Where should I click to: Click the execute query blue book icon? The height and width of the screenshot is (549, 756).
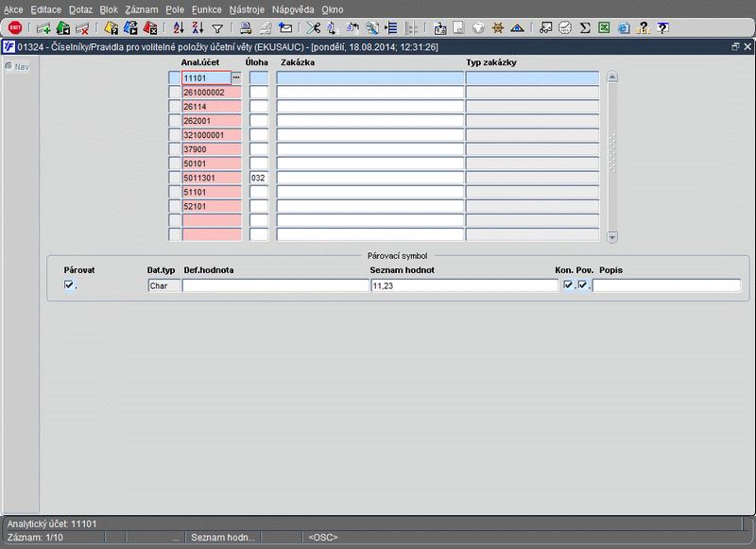pyautogui.click(x=130, y=28)
